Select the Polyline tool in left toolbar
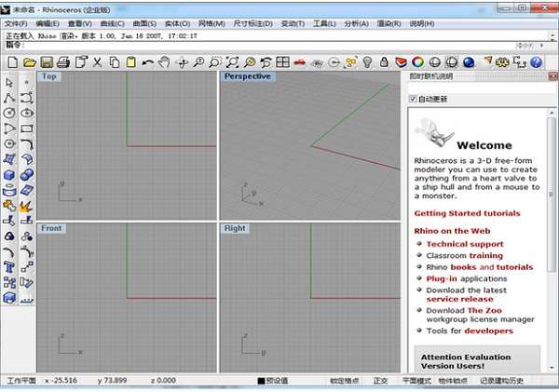The height and width of the screenshot is (392, 559). pyautogui.click(x=9, y=98)
